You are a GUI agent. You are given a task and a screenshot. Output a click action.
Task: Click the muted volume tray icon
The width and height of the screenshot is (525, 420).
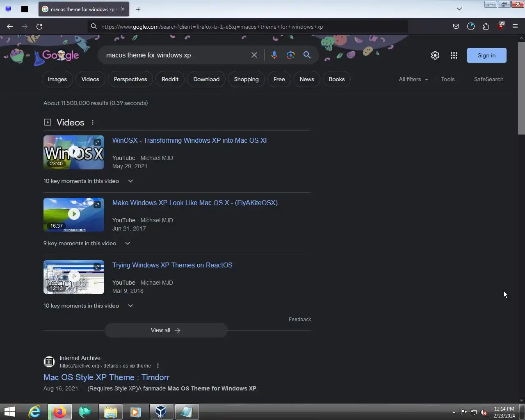(x=484, y=412)
